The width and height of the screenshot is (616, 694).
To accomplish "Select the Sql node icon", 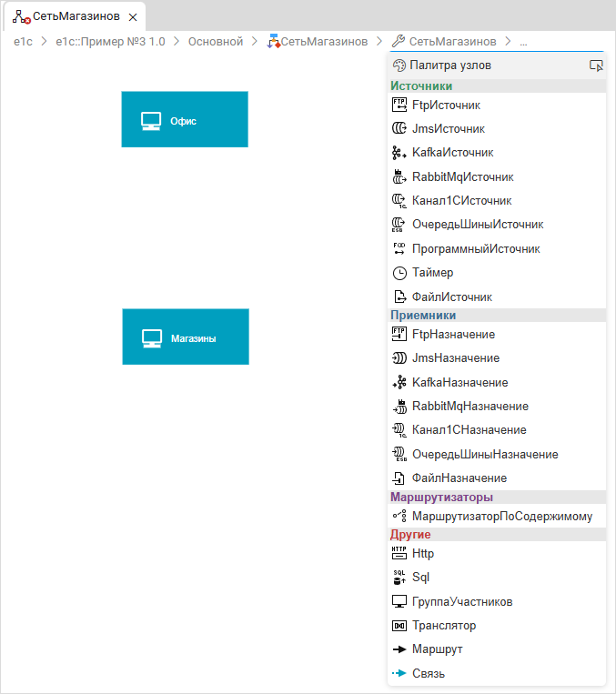I will (398, 578).
